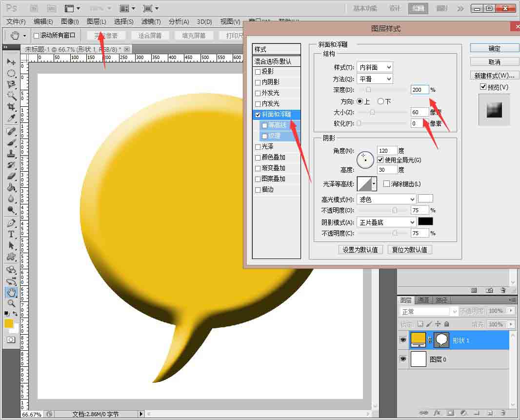520x420 pixels.
Task: Select the Quick Selection tool
Action: pos(11,96)
